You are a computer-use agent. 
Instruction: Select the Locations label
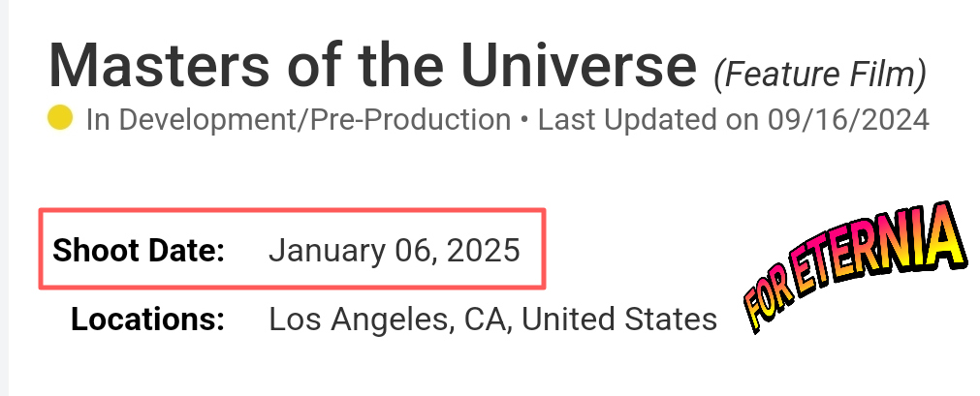click(x=147, y=318)
